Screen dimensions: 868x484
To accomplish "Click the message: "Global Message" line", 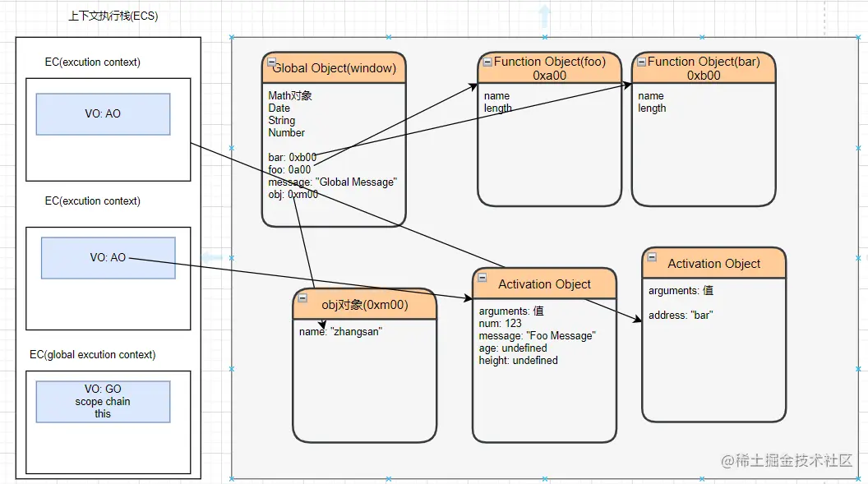I will point(333,182).
